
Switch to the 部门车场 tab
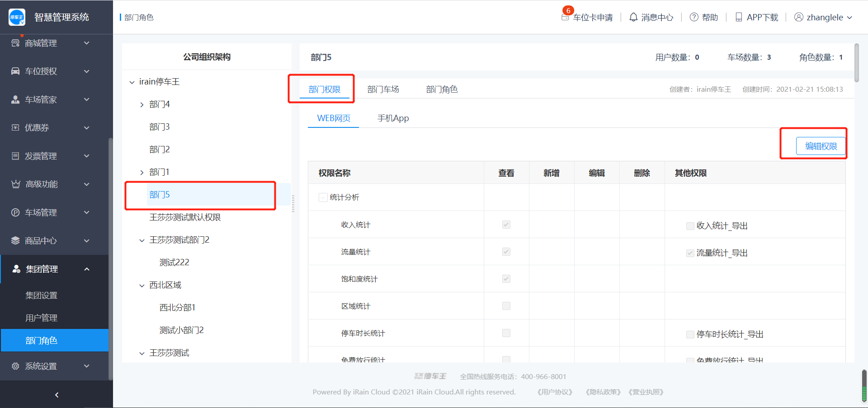(x=383, y=89)
